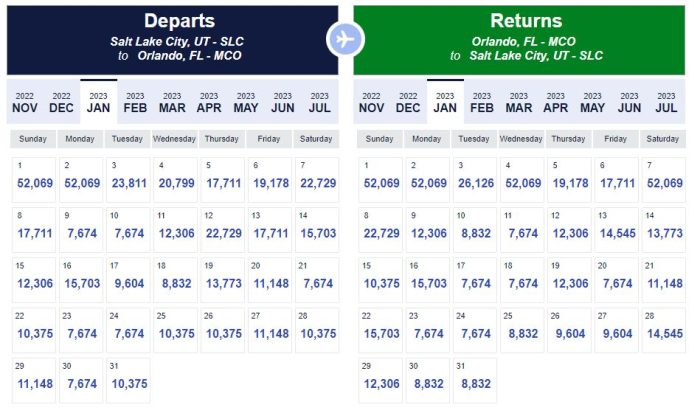Viewport: 700px width, 413px height.
Task: Select JUL 2023 tab under Returns
Action: (666, 102)
